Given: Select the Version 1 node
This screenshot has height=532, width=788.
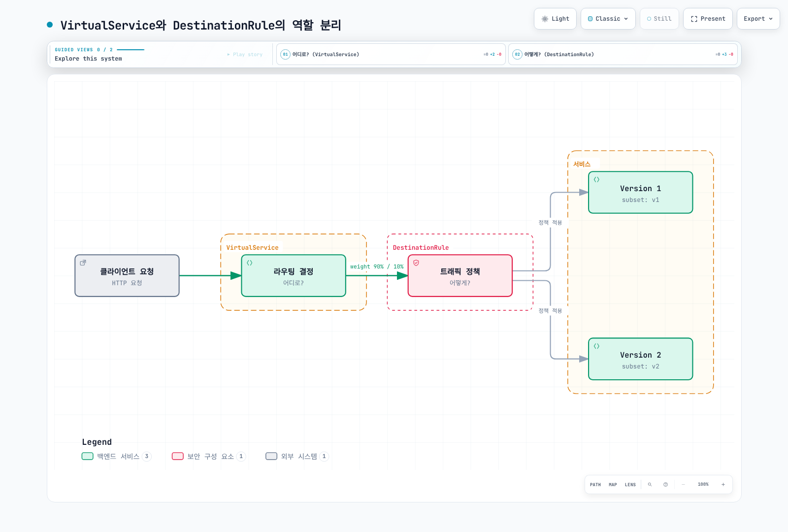Looking at the screenshot, I should pyautogui.click(x=640, y=193).
